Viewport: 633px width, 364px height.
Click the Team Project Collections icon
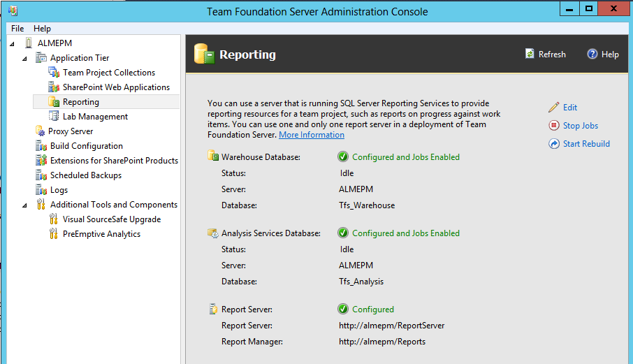click(54, 72)
